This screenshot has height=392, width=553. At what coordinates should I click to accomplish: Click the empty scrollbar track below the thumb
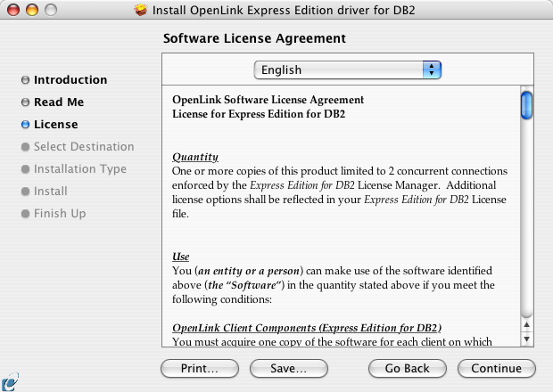click(x=526, y=218)
